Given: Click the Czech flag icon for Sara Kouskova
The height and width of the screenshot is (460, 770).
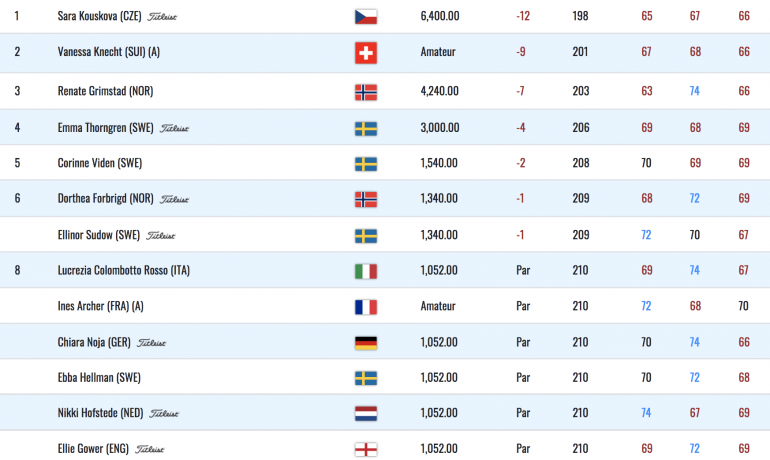Looking at the screenshot, I should tap(366, 17).
